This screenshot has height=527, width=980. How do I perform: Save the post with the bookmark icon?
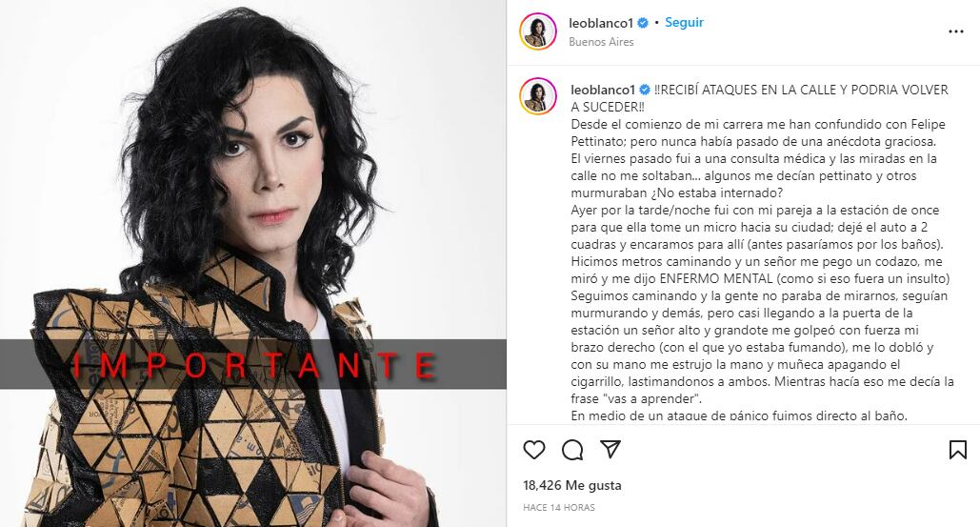(x=957, y=450)
